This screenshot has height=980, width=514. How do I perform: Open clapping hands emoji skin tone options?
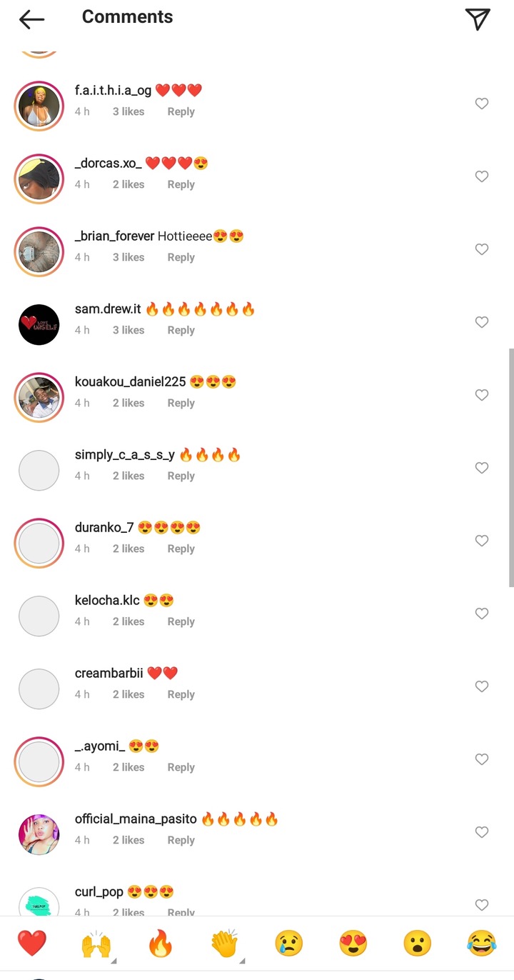click(x=226, y=944)
